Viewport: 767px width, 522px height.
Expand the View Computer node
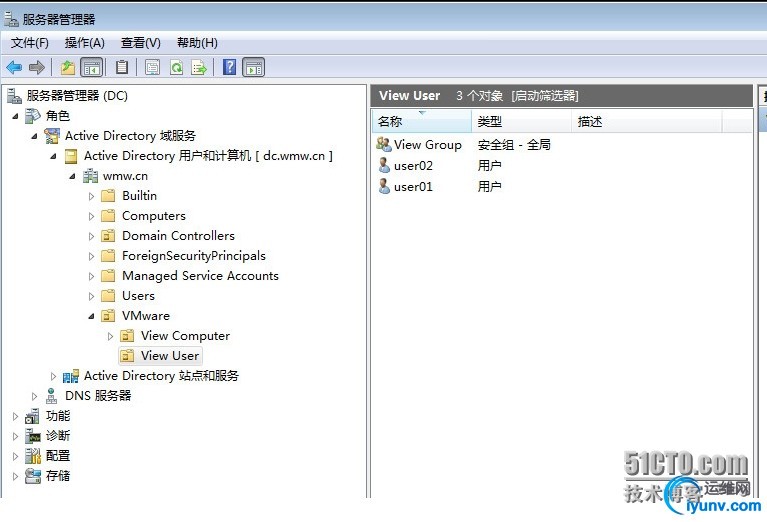[111, 336]
